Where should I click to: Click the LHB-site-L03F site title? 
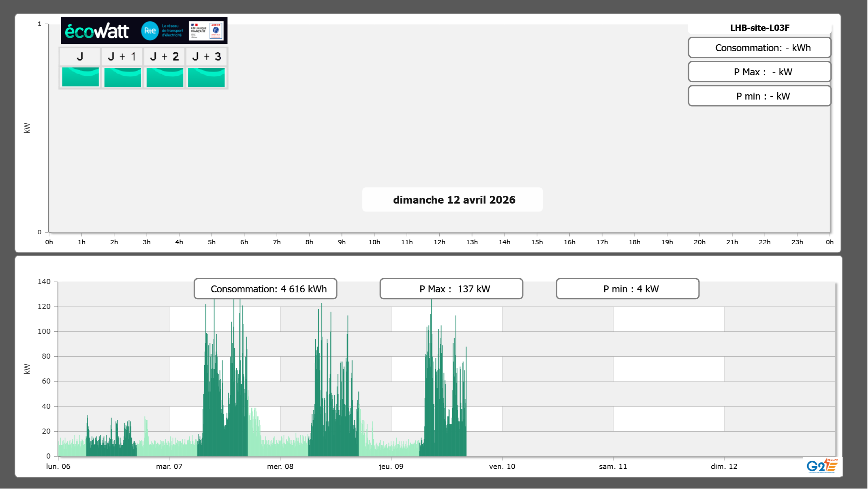click(759, 28)
